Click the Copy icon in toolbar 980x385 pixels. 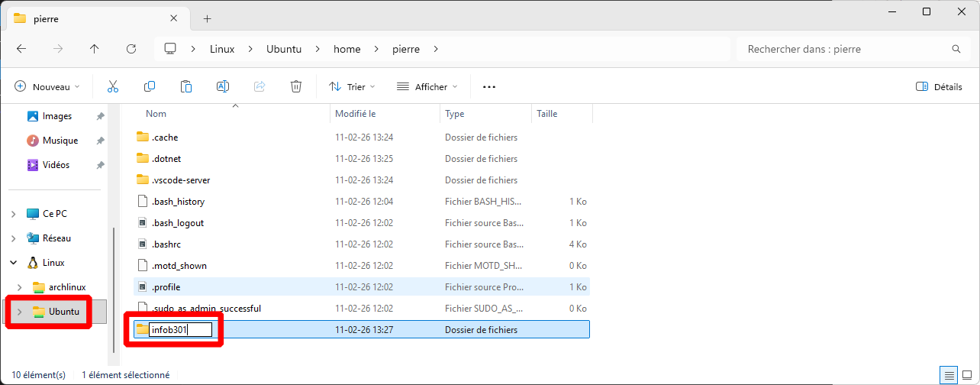tap(150, 87)
